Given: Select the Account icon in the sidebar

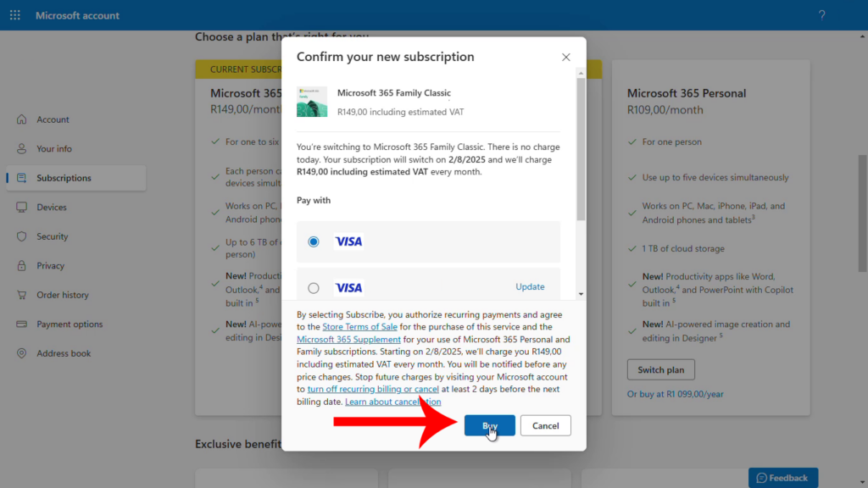Looking at the screenshot, I should 20,119.
